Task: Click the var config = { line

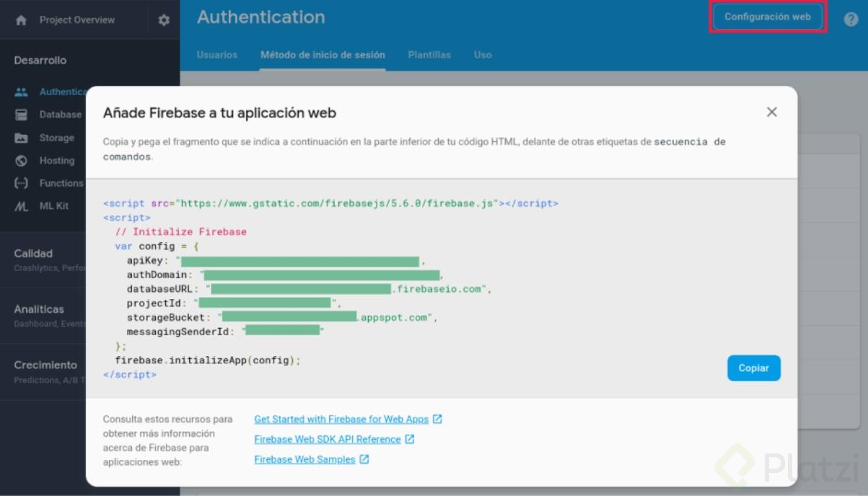Action: pyautogui.click(x=157, y=247)
